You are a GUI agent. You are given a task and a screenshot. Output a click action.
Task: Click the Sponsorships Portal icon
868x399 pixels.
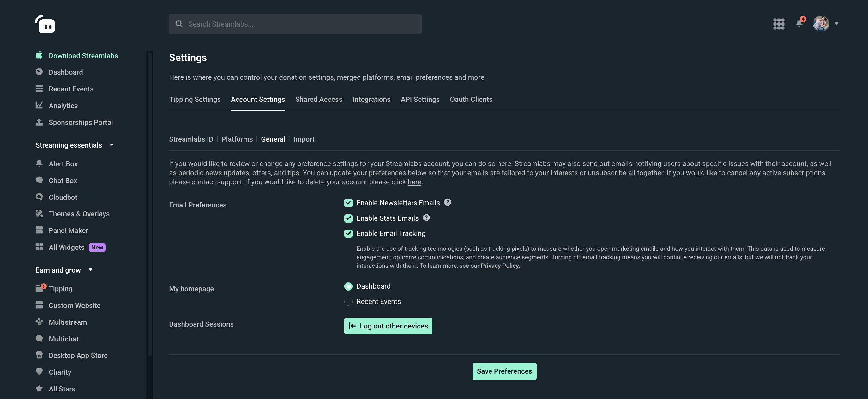click(x=39, y=122)
